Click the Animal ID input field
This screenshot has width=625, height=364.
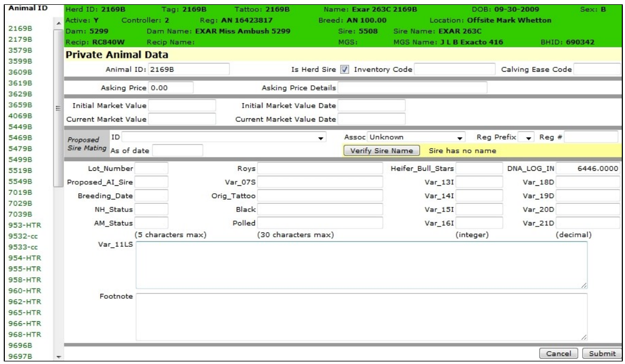189,69
